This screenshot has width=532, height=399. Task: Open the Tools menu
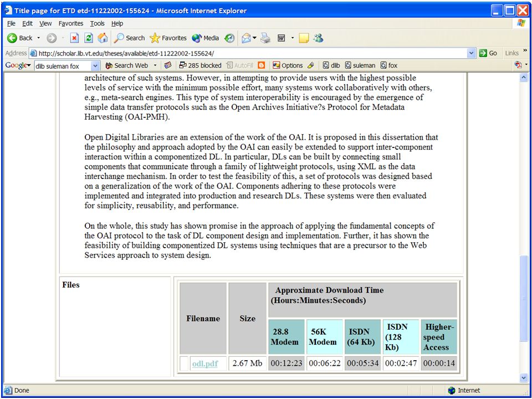point(98,23)
